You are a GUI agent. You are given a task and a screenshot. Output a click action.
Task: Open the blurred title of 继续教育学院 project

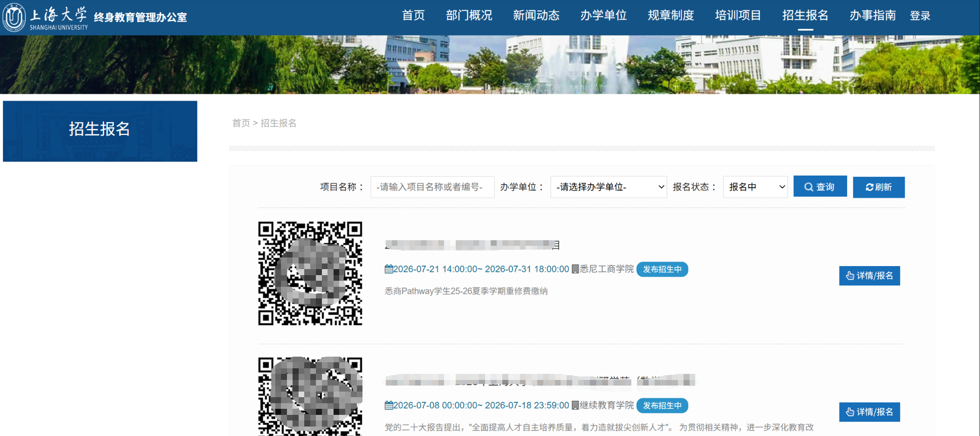(x=540, y=380)
